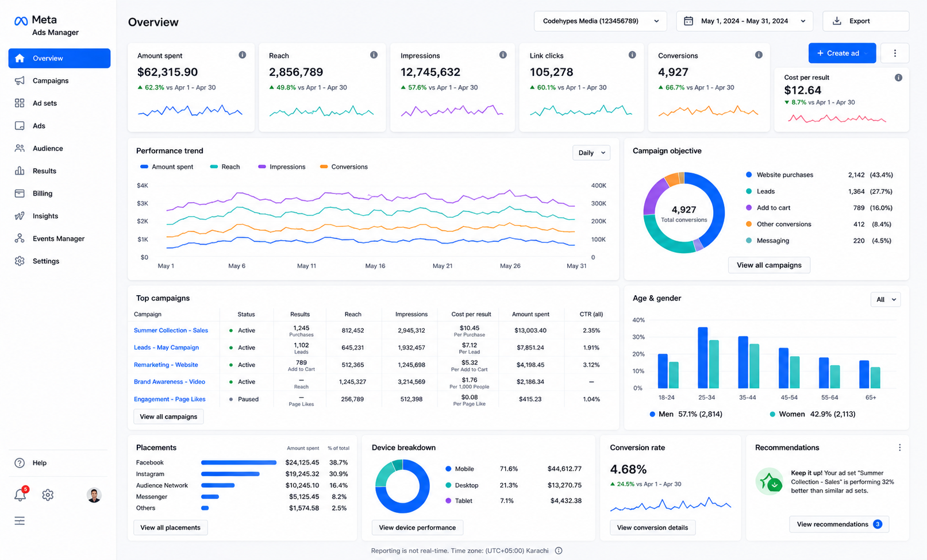Toggle Conversions series in the chart legend
The image size is (927, 560).
pos(344,167)
